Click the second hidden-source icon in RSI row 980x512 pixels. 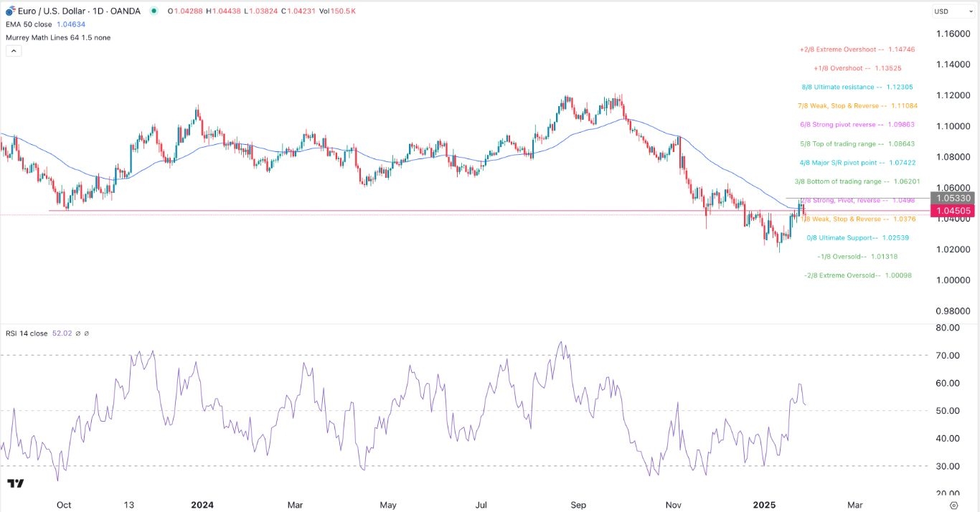[x=86, y=333]
